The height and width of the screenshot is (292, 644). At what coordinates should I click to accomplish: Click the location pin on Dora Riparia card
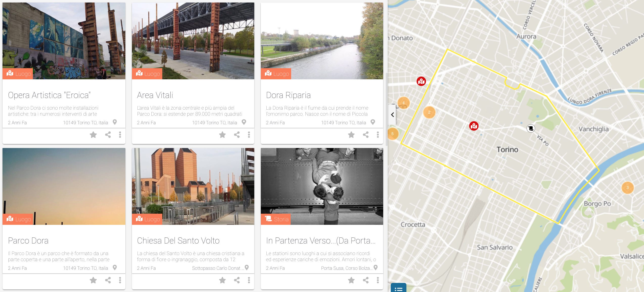pyautogui.click(x=373, y=122)
